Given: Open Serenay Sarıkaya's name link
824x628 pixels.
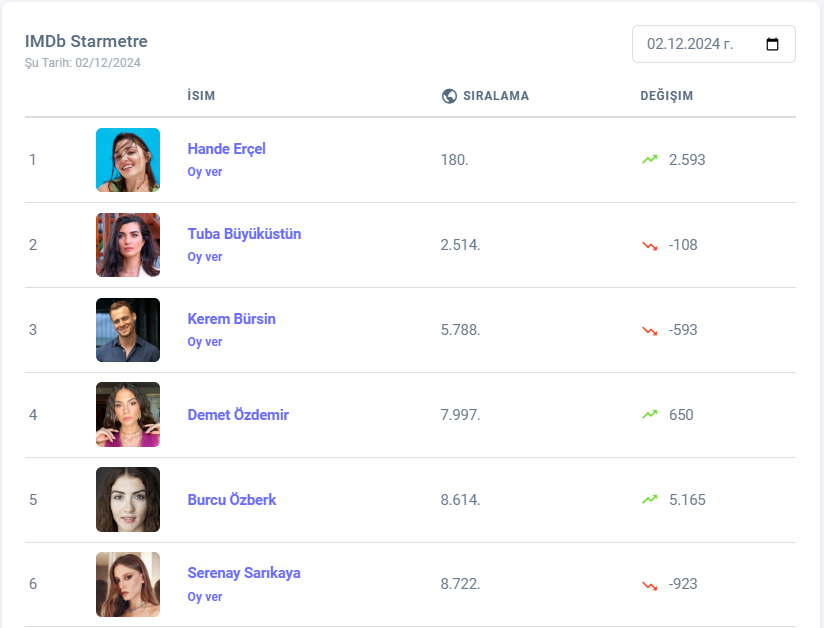Looking at the screenshot, I should tap(244, 573).
